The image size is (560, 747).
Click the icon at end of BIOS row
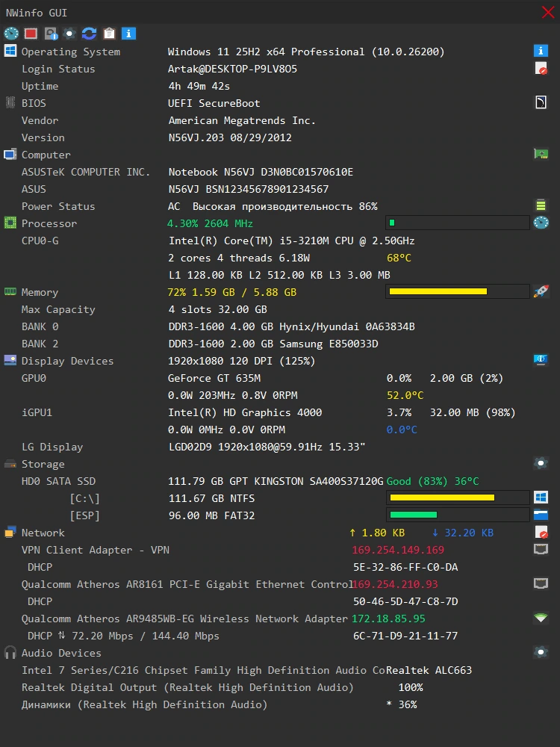click(541, 102)
